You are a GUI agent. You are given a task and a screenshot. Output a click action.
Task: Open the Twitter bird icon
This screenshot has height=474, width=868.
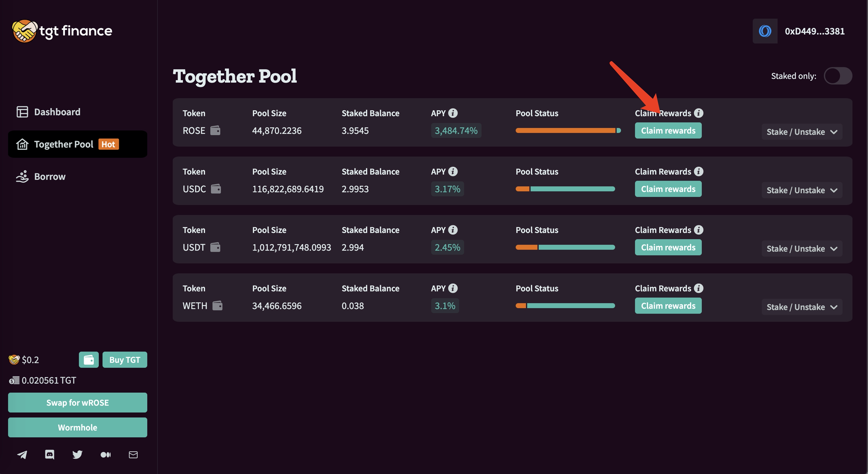[x=77, y=454]
